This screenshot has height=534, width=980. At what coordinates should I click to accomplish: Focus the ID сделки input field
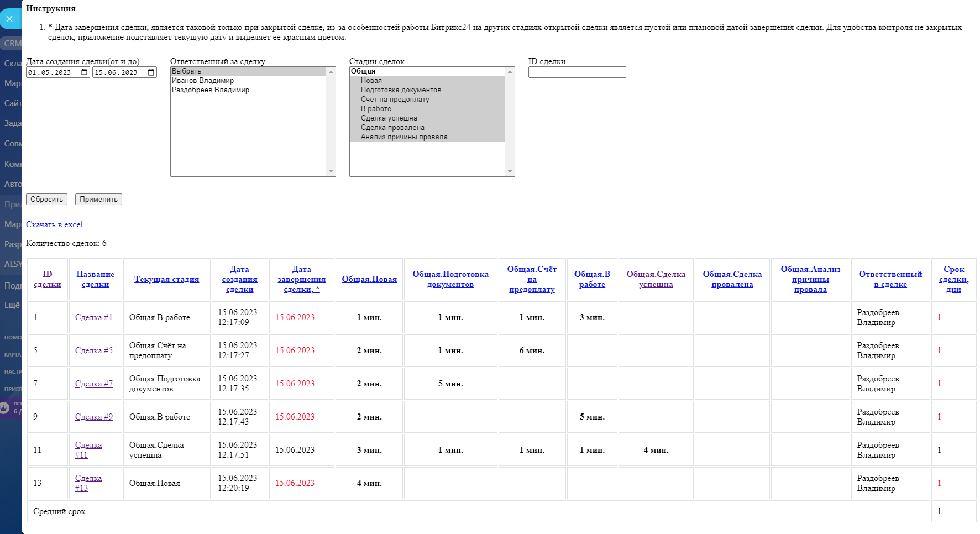click(x=577, y=72)
